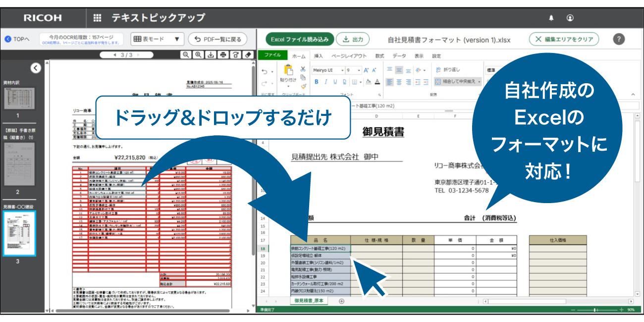Expand the font size 9 dropdown

pyautogui.click(x=359, y=70)
